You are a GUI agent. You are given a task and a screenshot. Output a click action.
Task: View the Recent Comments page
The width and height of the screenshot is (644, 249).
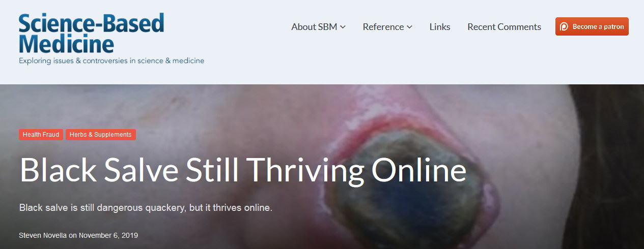tap(504, 27)
